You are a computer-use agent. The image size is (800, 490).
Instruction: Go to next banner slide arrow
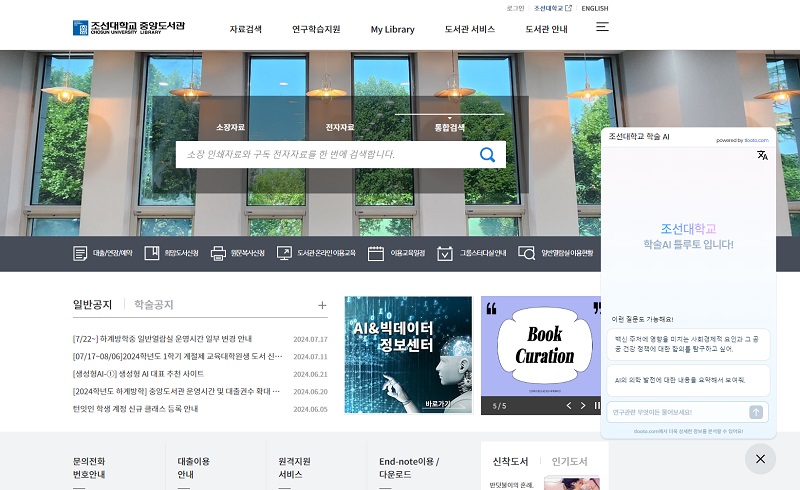(x=584, y=405)
